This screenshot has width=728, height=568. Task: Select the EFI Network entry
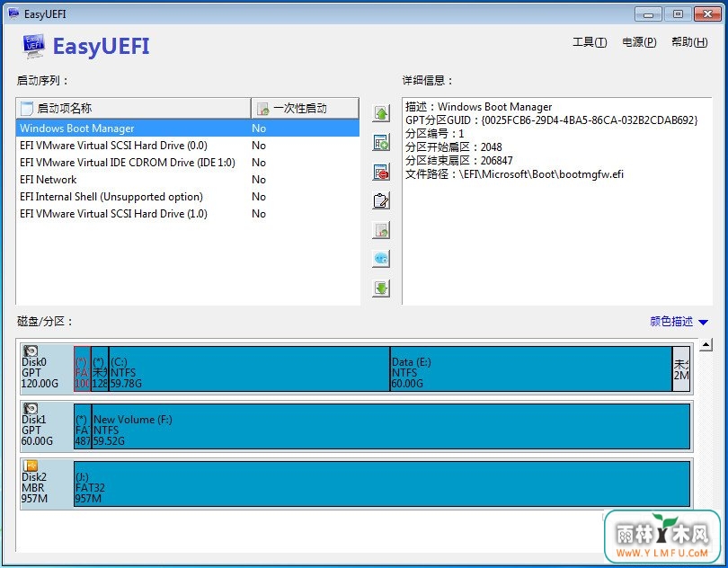(x=188, y=180)
